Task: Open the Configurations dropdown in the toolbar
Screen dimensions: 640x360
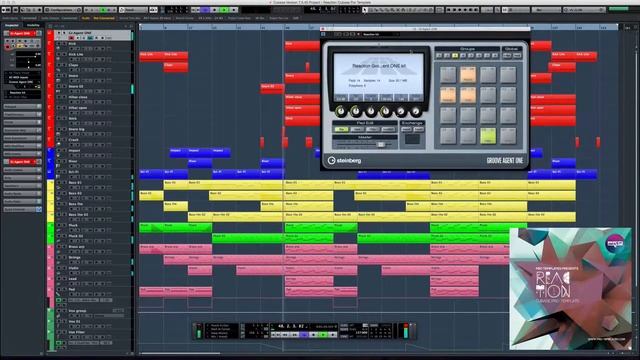Action: click(x=63, y=10)
